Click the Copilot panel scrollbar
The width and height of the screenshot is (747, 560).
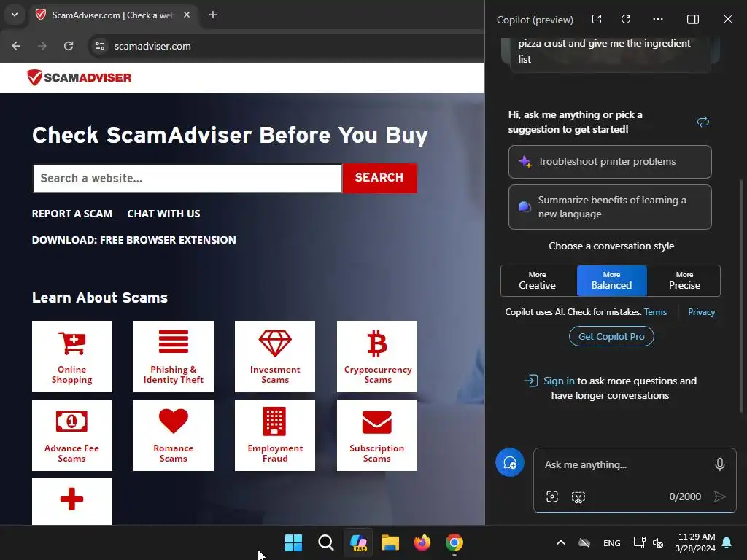tap(741, 295)
